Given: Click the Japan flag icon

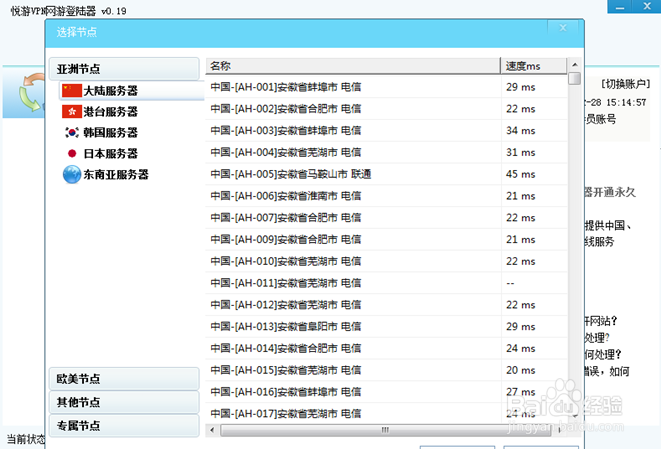Looking at the screenshot, I should 72,153.
